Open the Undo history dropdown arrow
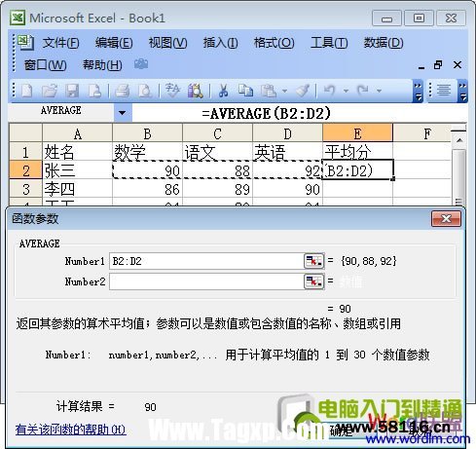This screenshot has width=476, height=449. [346, 91]
